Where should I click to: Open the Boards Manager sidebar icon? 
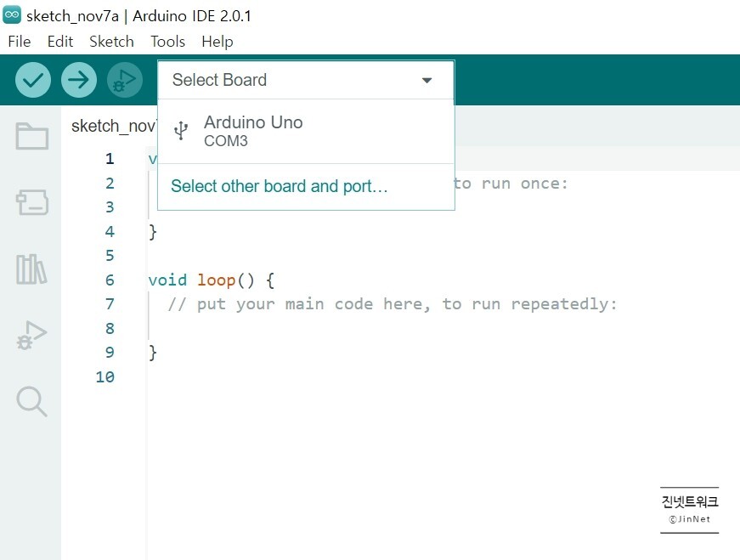(31, 202)
